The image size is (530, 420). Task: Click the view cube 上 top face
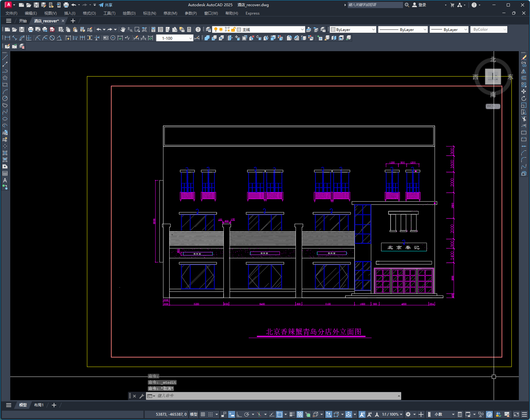[493, 77]
